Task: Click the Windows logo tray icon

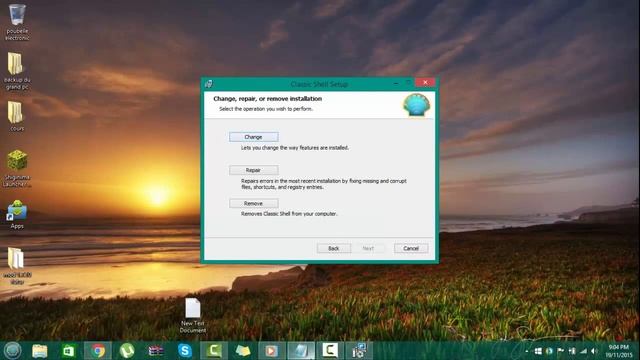Action: coord(538,351)
